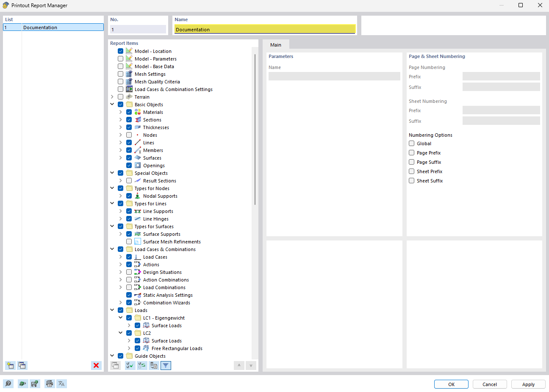Collapse the Basic Objects folder
Screen dimensions: 549x392
coord(112,105)
